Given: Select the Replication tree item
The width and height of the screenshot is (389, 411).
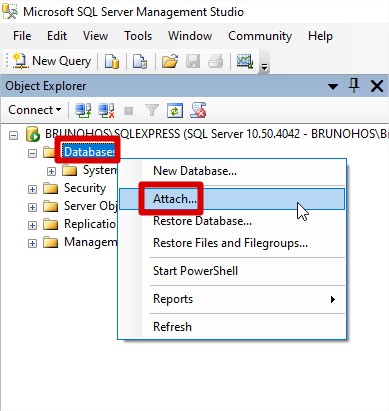Looking at the screenshot, I should pos(90,224).
